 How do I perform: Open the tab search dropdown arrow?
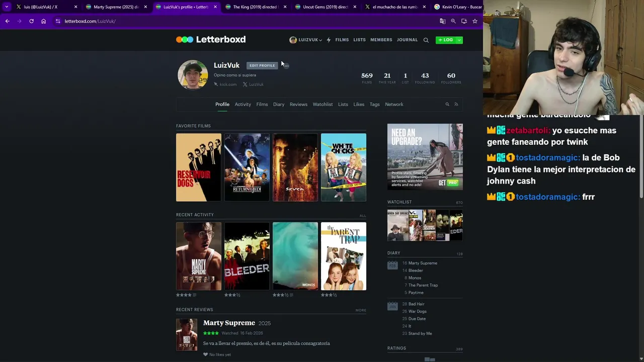click(x=7, y=7)
